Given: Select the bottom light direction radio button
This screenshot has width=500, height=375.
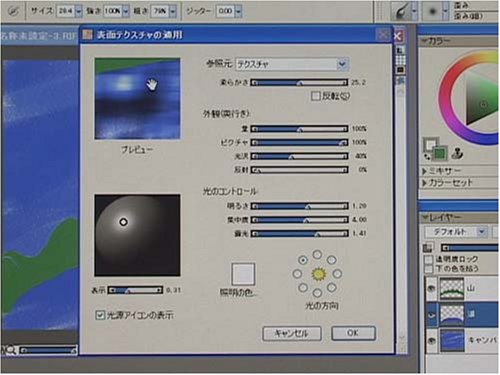Looking at the screenshot, I should (x=317, y=293).
